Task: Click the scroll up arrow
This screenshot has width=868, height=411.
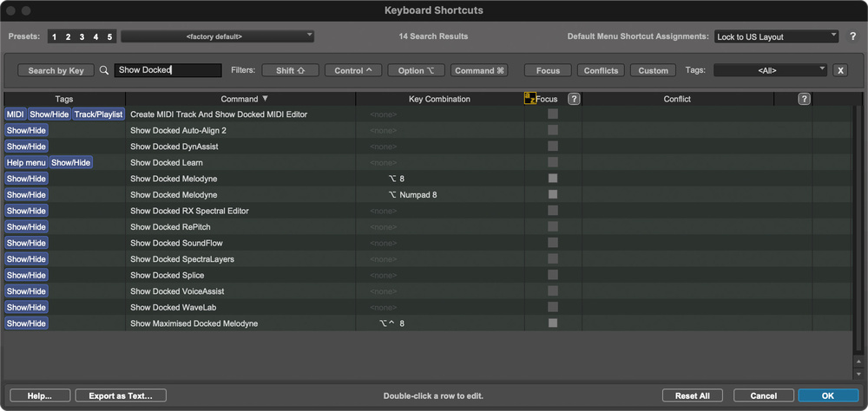Action: tap(858, 362)
